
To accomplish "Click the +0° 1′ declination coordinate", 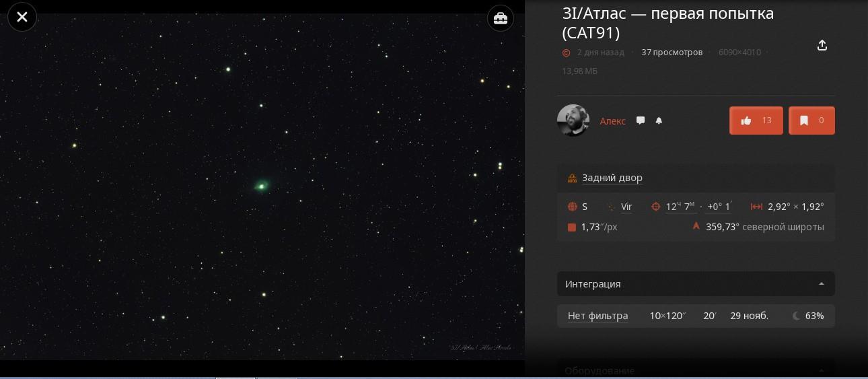I will 719,207.
